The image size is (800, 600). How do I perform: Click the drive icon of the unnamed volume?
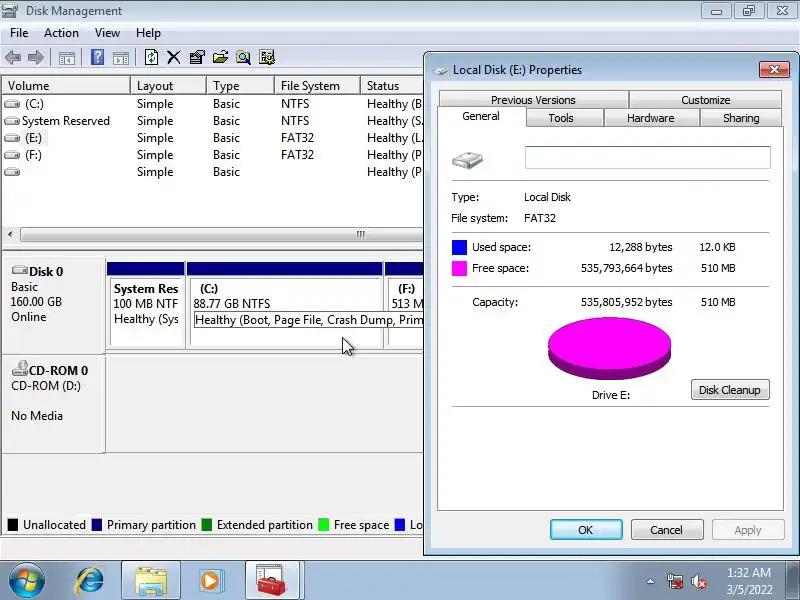(x=12, y=172)
